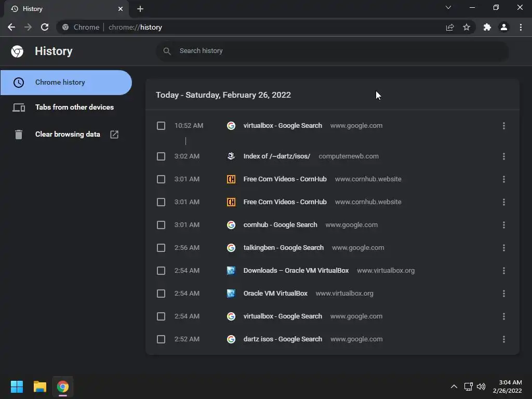Check the Downloads – Oracle VM VirtualBox entry
532x399 pixels.
click(x=161, y=271)
